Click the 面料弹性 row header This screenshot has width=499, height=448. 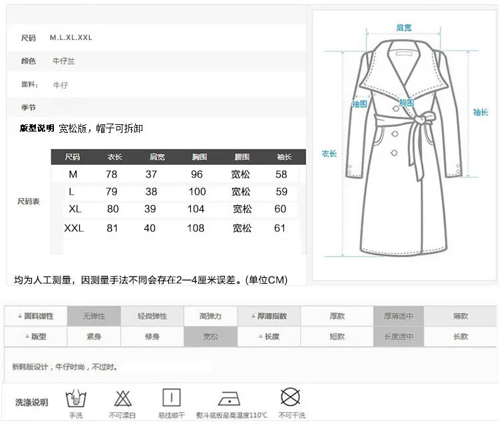pyautogui.click(x=36, y=316)
